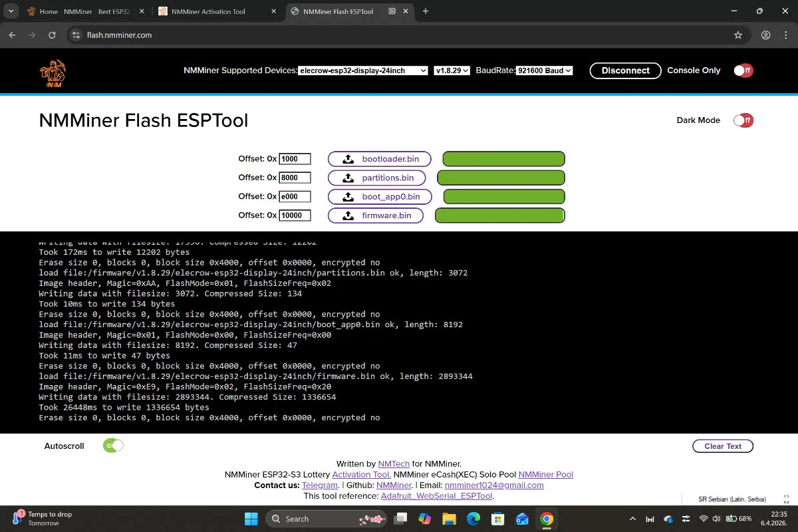
Task: Open File Explorer from taskbar
Action: pos(449,519)
